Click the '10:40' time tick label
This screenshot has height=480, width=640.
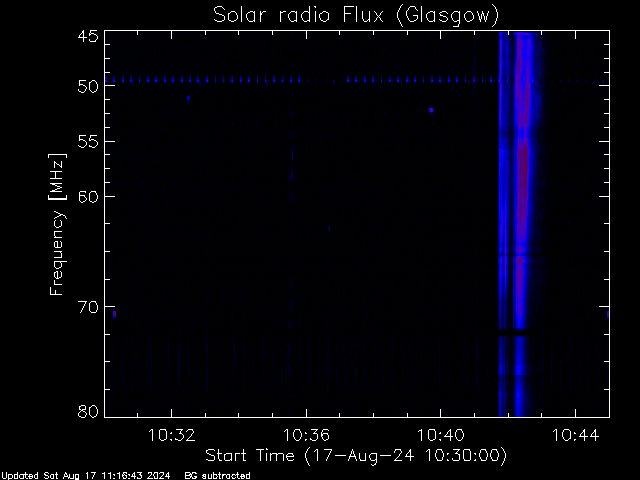tap(440, 435)
